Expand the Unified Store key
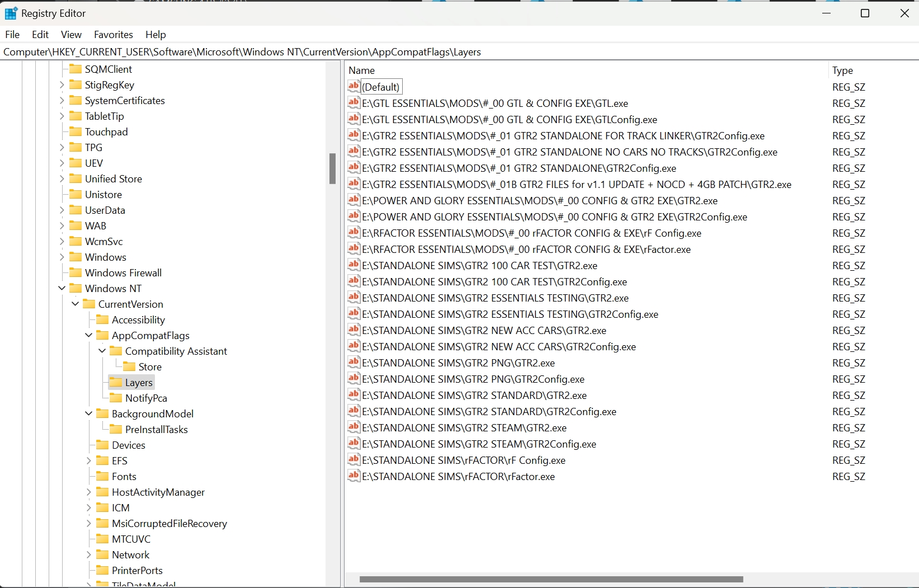Screen dimensions: 919x588 pyautogui.click(x=62, y=179)
